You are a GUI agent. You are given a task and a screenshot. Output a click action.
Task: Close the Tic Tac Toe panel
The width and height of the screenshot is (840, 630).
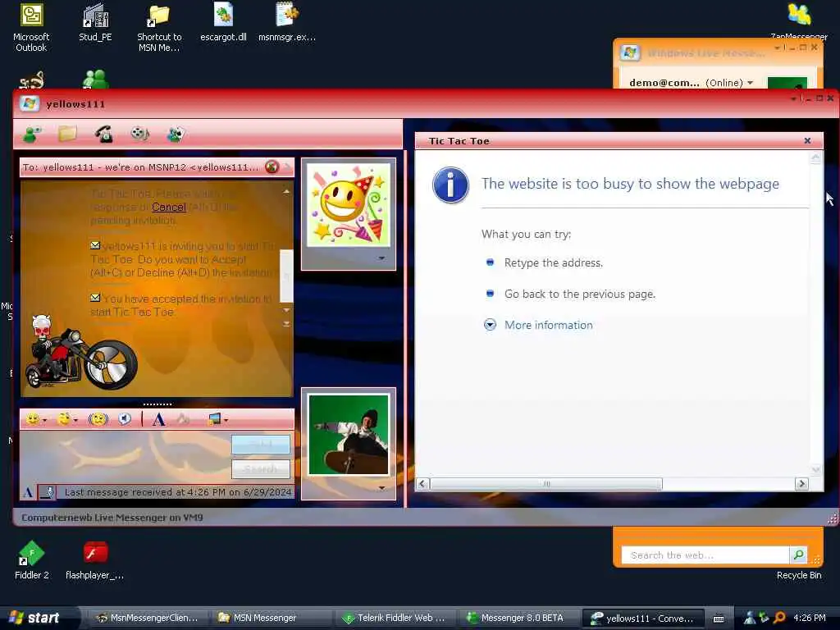point(807,141)
